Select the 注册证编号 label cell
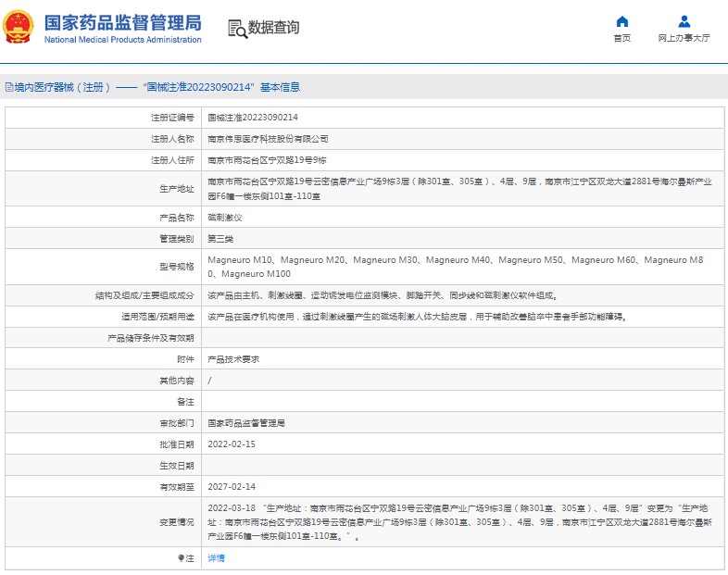Image resolution: width=728 pixels, height=575 pixels. 172,118
